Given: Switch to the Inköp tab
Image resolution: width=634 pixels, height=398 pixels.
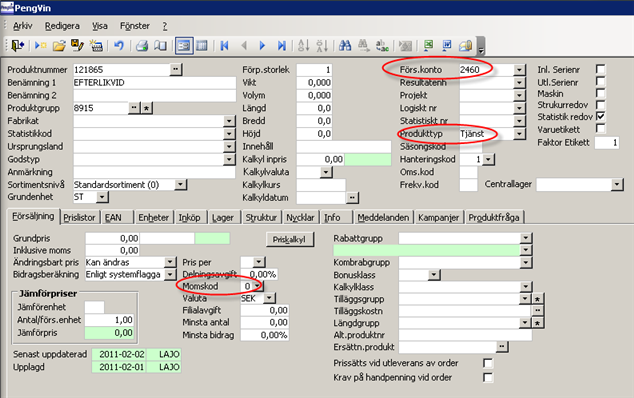Looking at the screenshot, I should [190, 218].
